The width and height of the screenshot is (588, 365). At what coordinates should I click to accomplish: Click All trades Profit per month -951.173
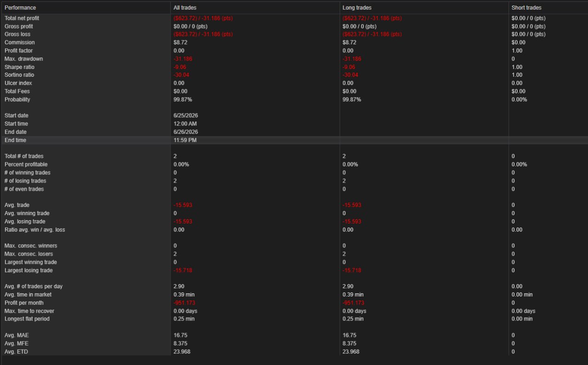click(184, 303)
